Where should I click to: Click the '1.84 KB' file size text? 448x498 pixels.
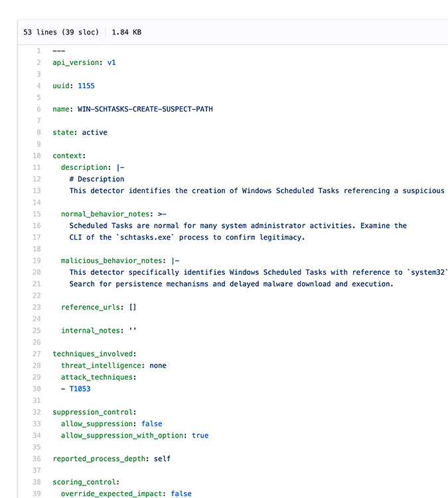coord(126,32)
